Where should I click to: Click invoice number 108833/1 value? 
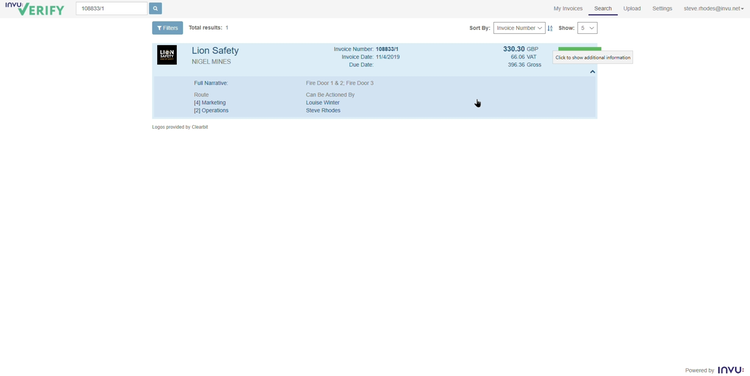[387, 49]
